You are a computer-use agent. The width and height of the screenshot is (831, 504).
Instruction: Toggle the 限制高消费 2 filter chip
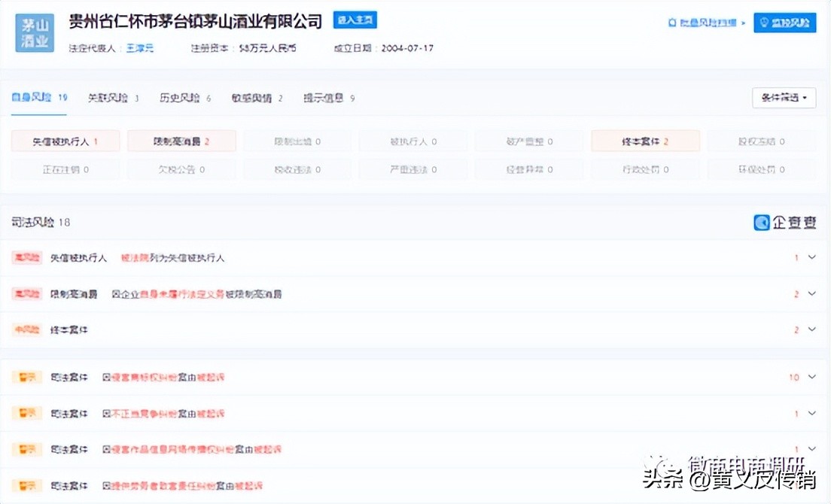[181, 141]
